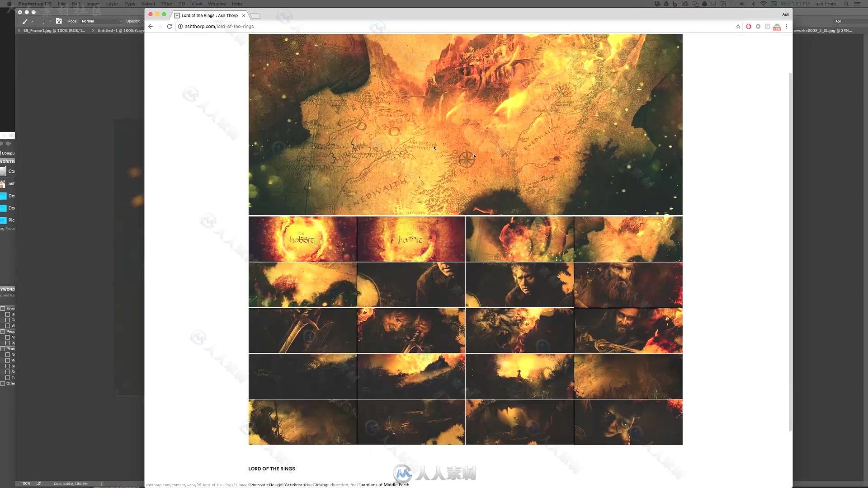The width and height of the screenshot is (868, 488).
Task: Open the gray G extension icon
Action: tap(768, 26)
